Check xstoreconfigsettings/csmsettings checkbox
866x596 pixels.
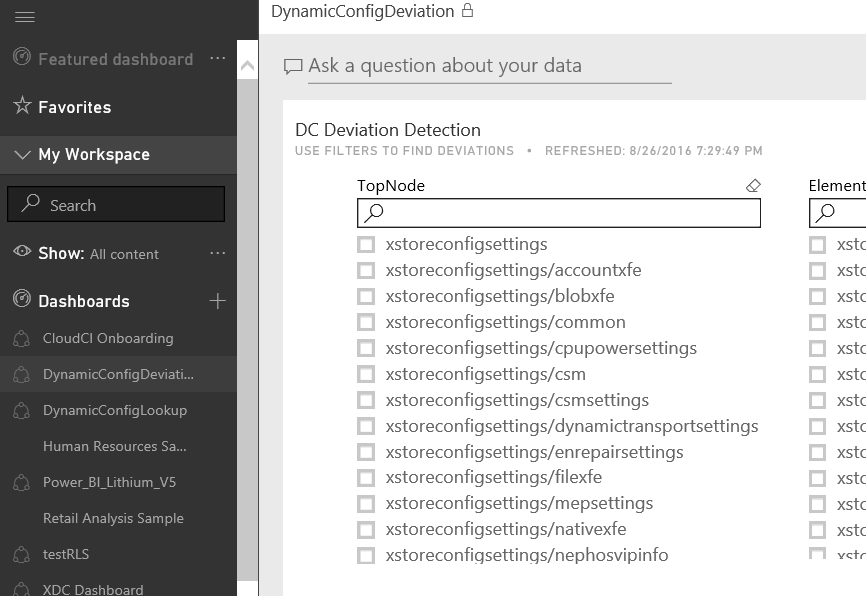click(366, 400)
